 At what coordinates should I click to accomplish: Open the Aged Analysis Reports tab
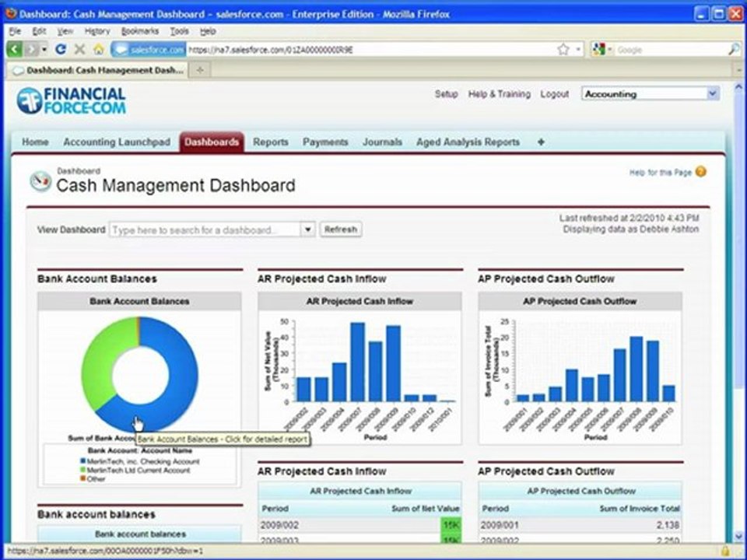[x=468, y=142]
